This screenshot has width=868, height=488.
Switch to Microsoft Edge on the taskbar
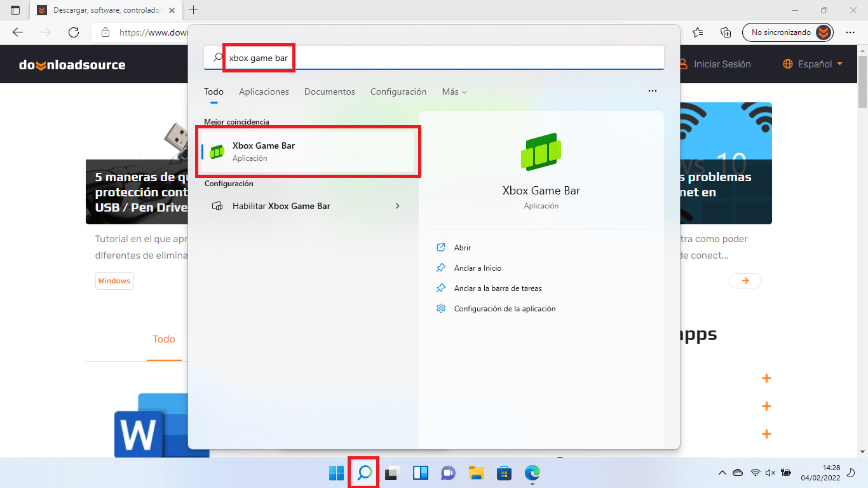(x=532, y=473)
